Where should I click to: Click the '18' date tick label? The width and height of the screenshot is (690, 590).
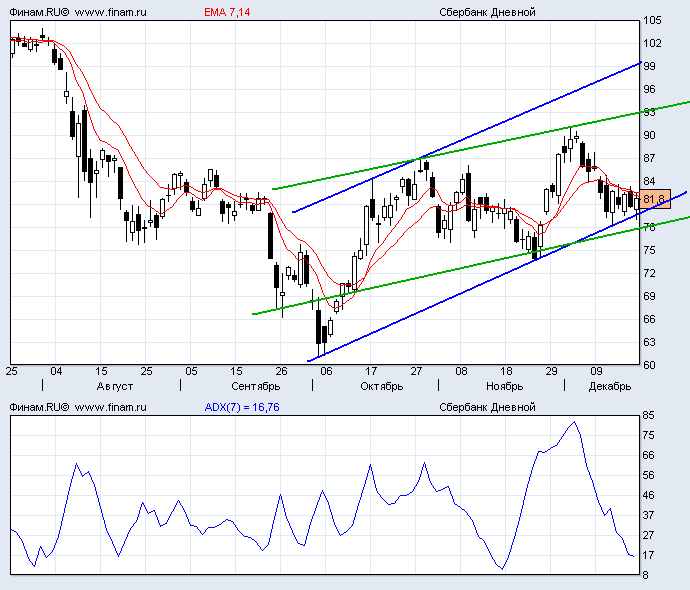(x=506, y=371)
